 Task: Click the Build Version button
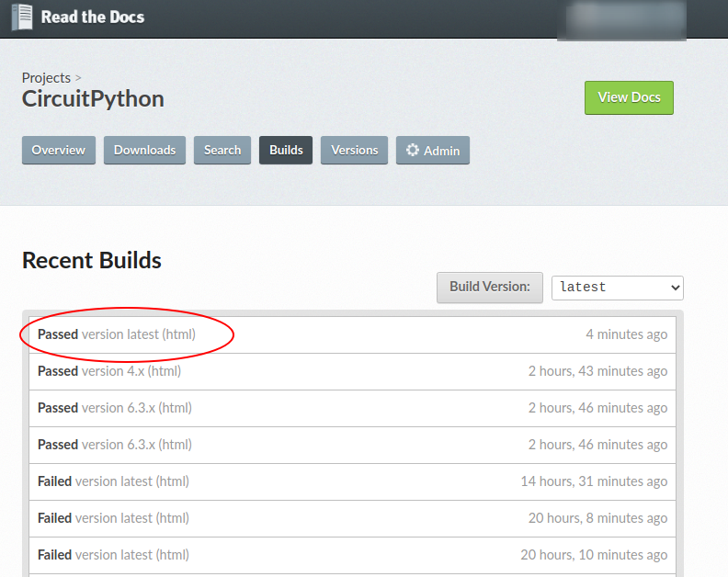pos(490,288)
